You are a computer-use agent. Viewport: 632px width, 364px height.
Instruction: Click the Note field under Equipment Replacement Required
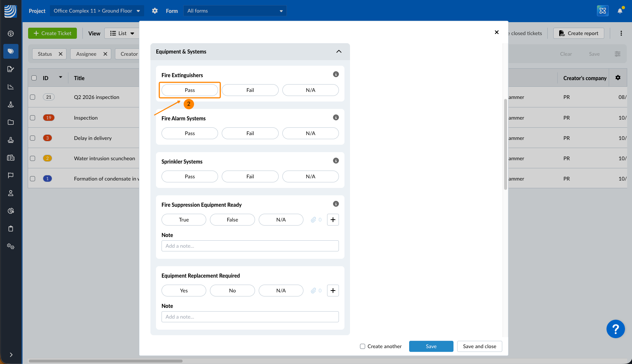(x=250, y=317)
